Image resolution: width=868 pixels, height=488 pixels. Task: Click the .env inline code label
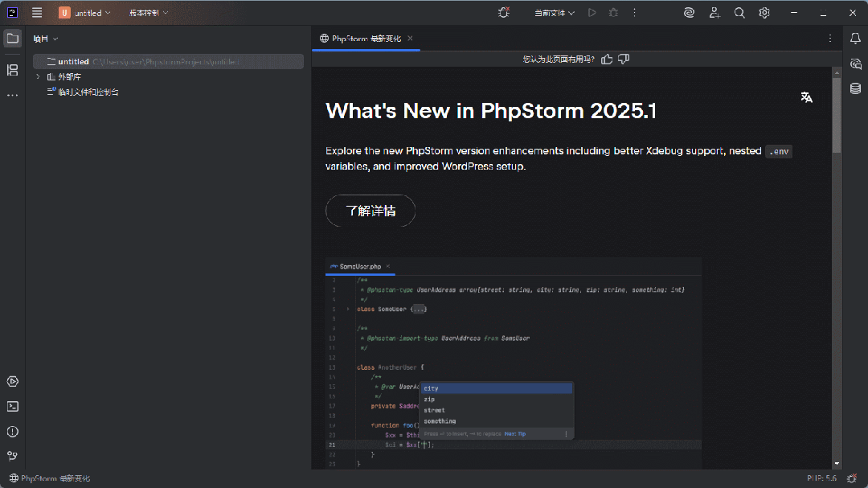click(779, 151)
